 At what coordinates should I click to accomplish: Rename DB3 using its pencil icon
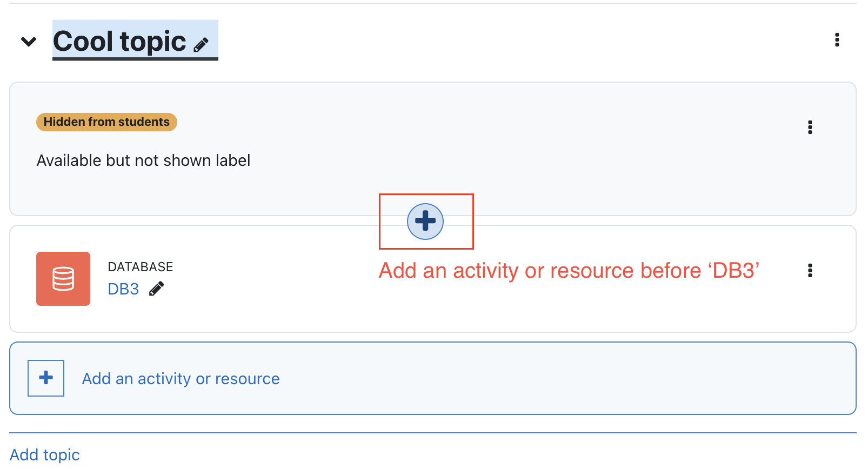click(156, 289)
